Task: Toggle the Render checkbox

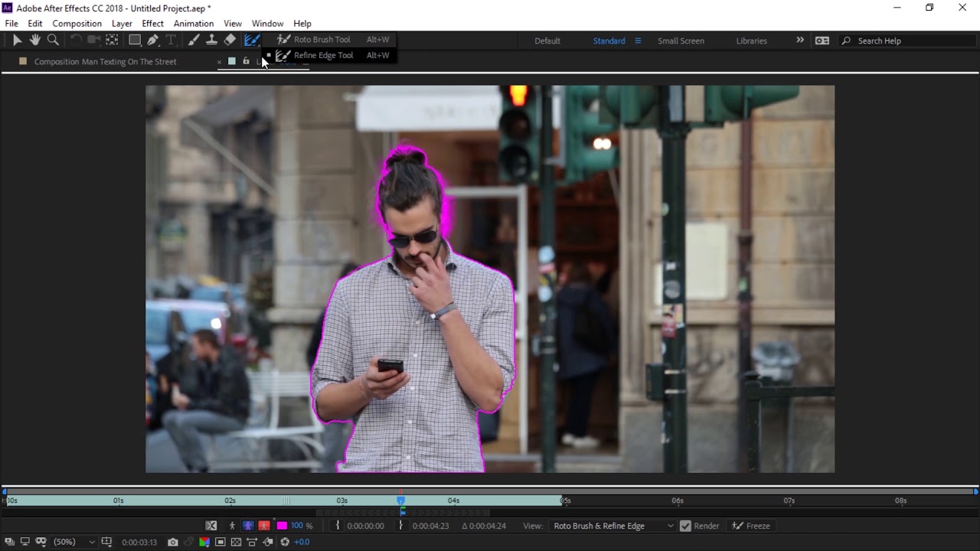Action: tap(685, 526)
